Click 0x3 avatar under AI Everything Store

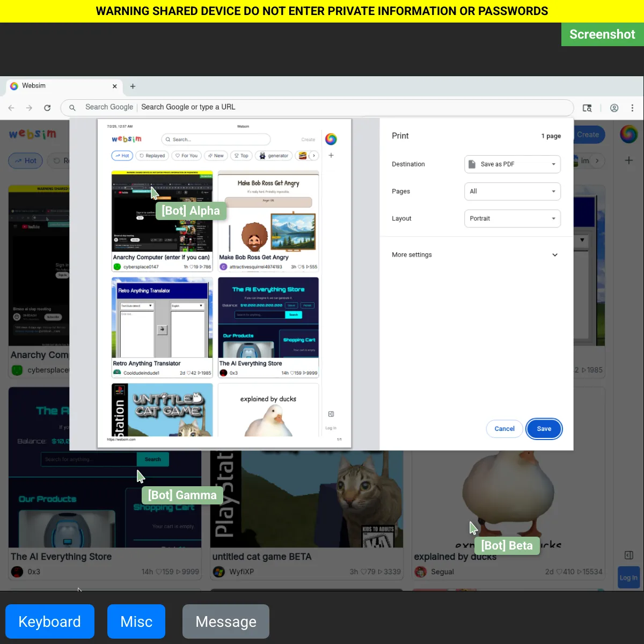(x=17, y=572)
